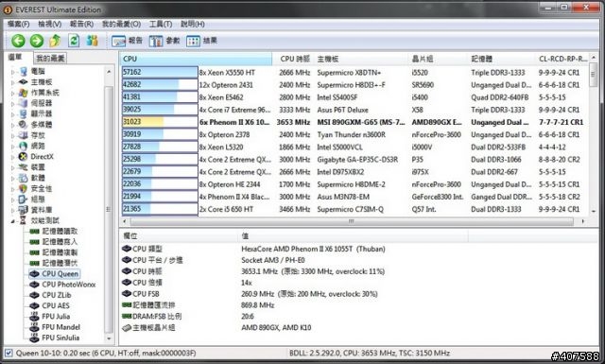Click the CPU FSB field chip icon
The image size is (605, 364).
pos(127,294)
